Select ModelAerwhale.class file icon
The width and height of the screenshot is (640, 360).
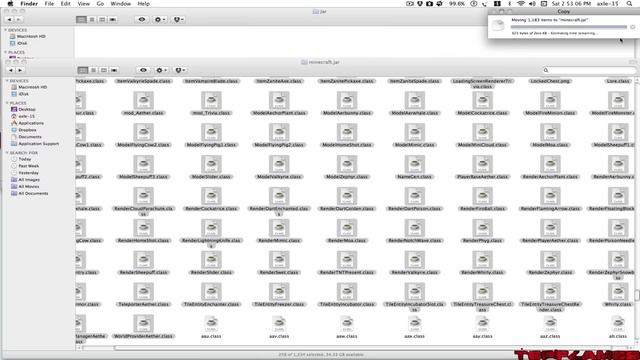[x=415, y=101]
